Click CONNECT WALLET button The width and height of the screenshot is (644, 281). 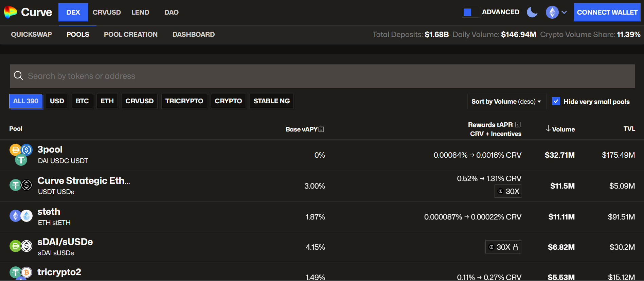(x=607, y=12)
